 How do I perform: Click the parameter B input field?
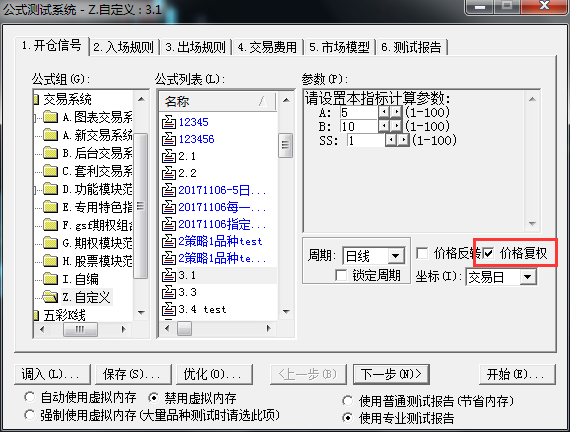pyautogui.click(x=359, y=126)
